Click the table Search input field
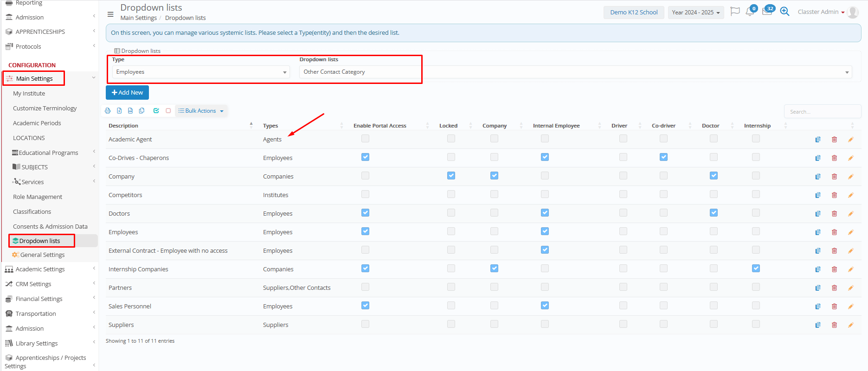Viewport: 868px width, 371px height. coord(822,112)
